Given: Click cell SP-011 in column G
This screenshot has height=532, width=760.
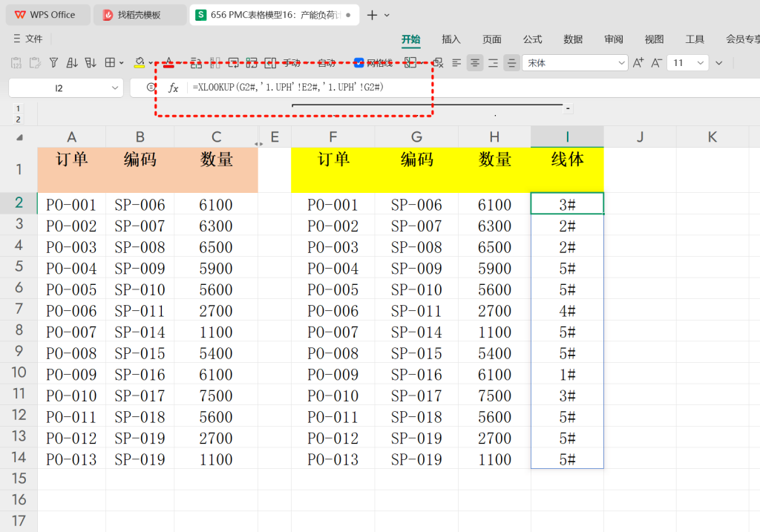Looking at the screenshot, I should 416,311.
